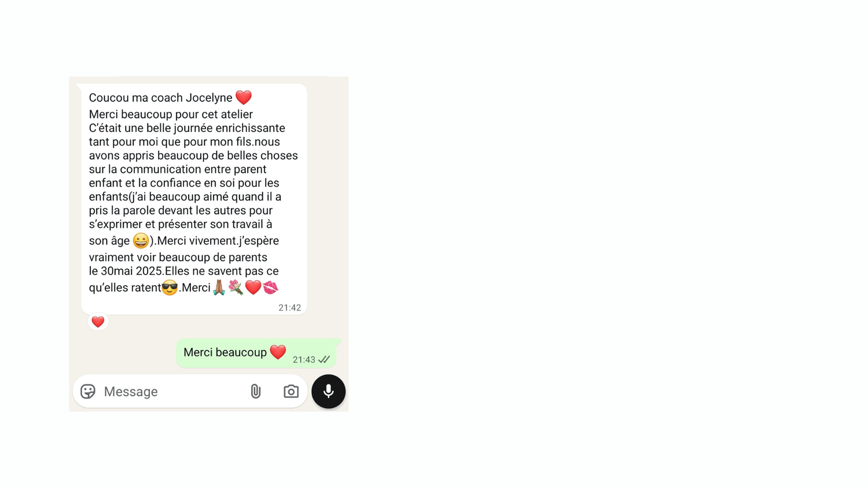Click the kiss lips emoji
Screen dimensions: 868x488
click(270, 287)
